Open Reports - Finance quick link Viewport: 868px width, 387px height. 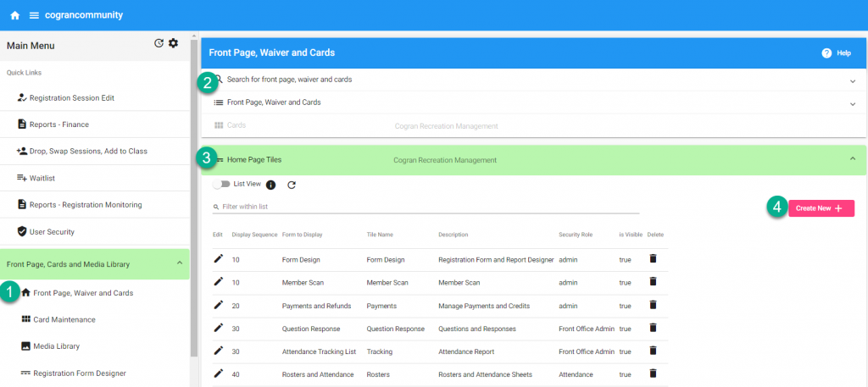(58, 124)
